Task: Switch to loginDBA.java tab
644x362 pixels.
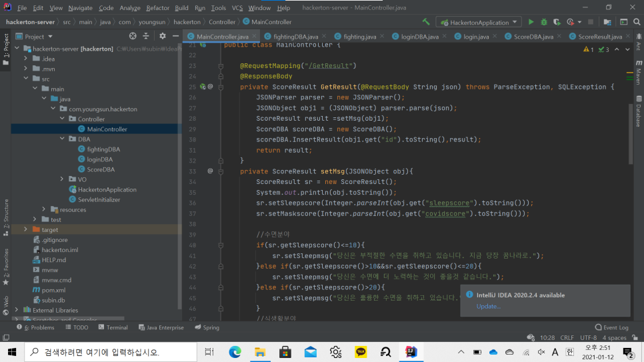Action: 419,37
